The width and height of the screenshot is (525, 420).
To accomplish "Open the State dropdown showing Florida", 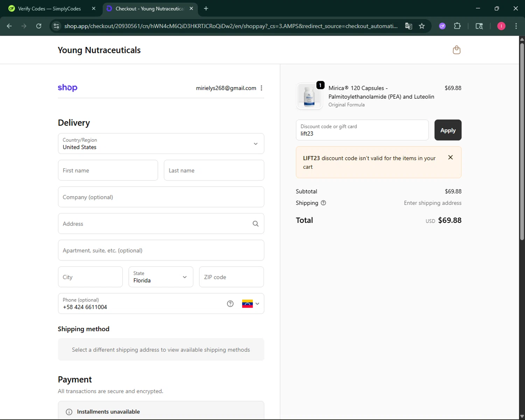I will (x=161, y=277).
